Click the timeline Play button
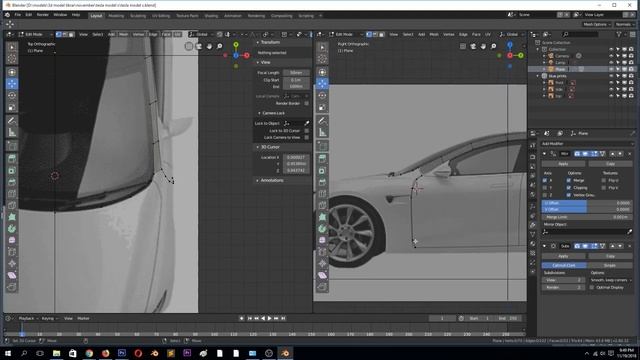This screenshot has height=360, width=640. pos(269,318)
